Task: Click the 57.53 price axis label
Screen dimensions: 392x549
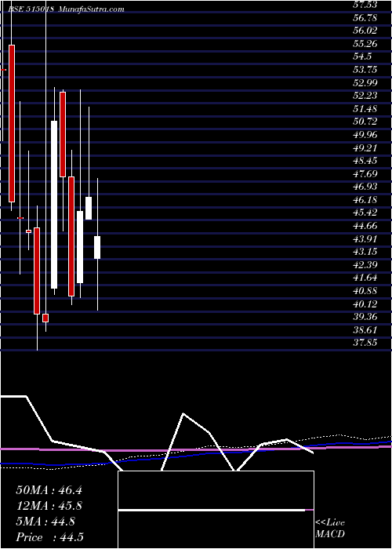Action: tap(365, 5)
